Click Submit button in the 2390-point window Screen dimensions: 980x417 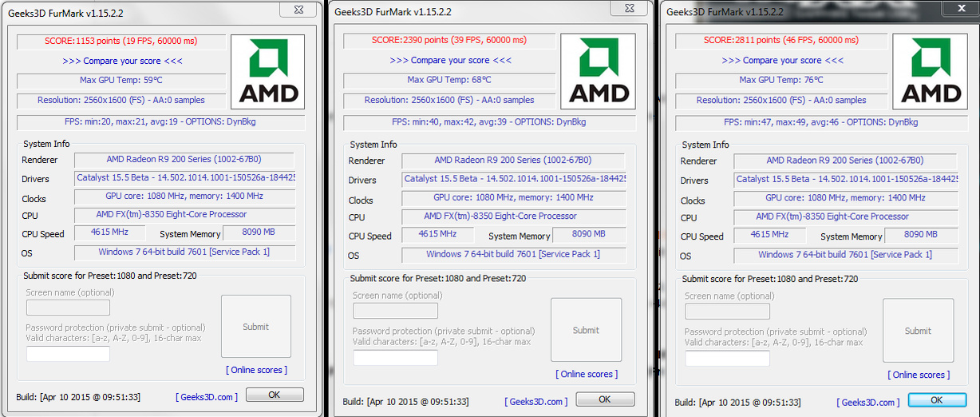pos(586,330)
